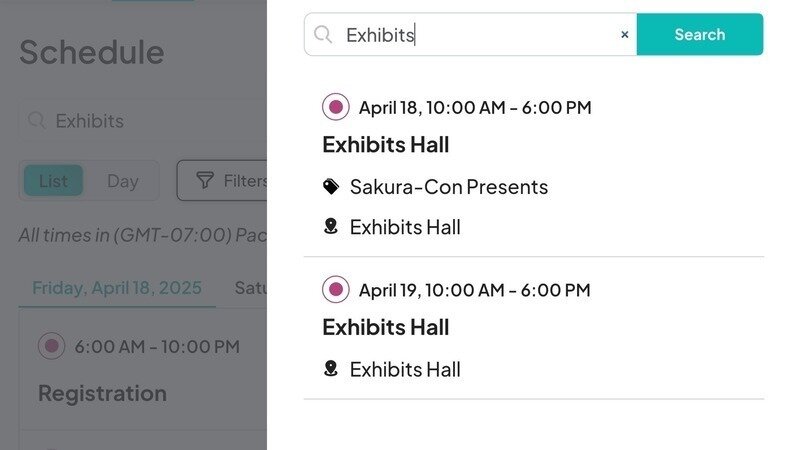Select the Sakura-Con Presents tag label
The image size is (800, 450).
(x=449, y=187)
